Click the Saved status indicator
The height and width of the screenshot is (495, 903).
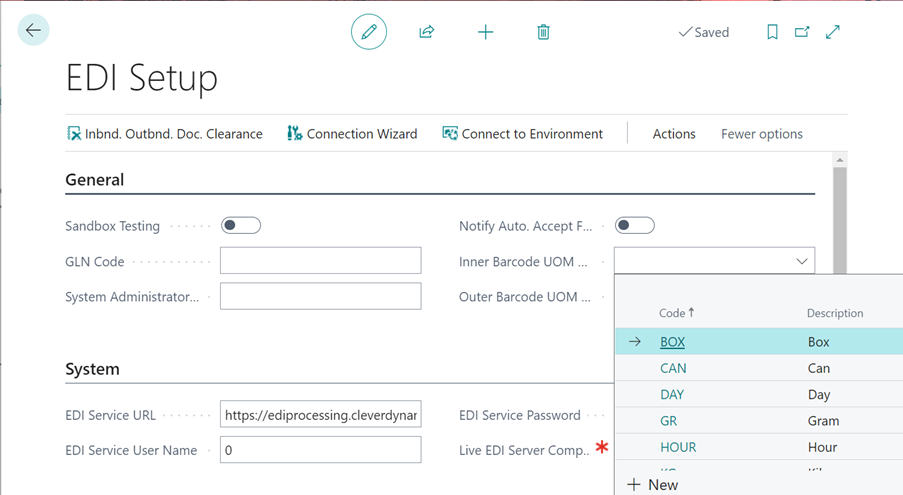click(x=704, y=32)
